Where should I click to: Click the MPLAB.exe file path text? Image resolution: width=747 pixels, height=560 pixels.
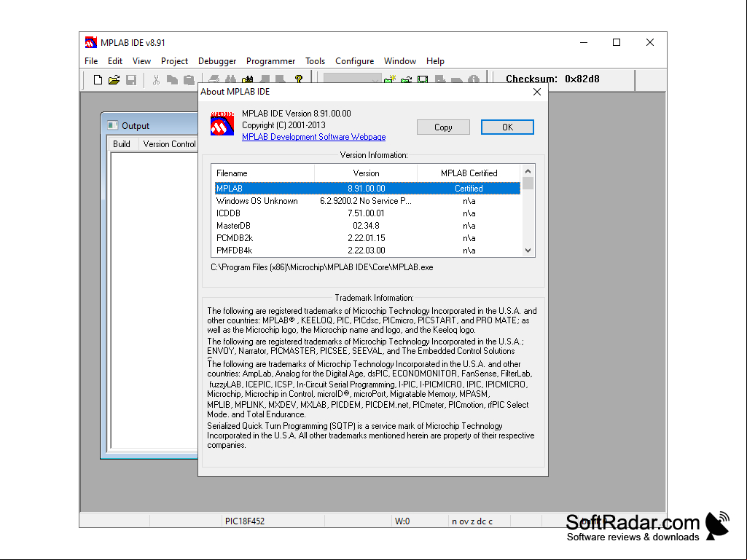pos(322,267)
